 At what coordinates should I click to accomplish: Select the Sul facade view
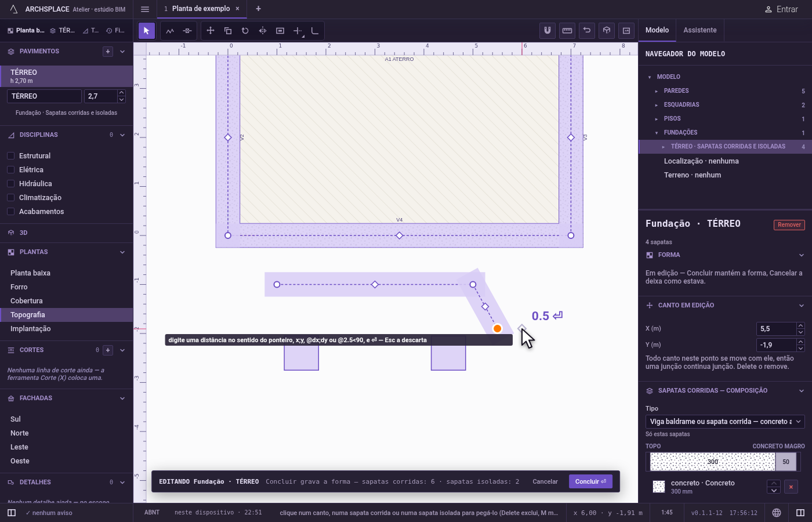[x=66, y=419]
